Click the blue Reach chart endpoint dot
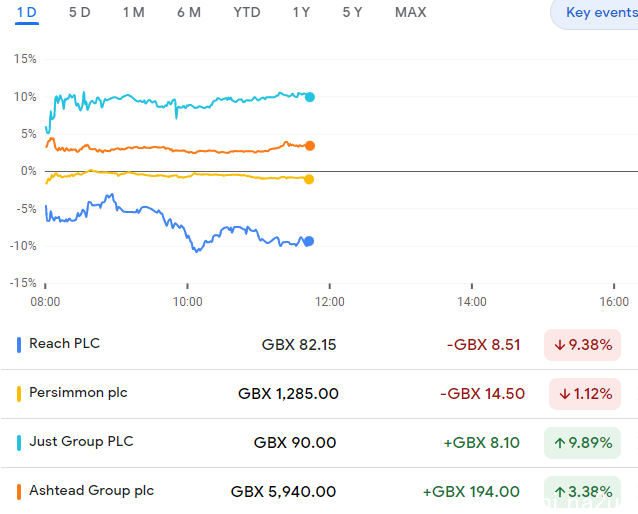 pyautogui.click(x=309, y=241)
